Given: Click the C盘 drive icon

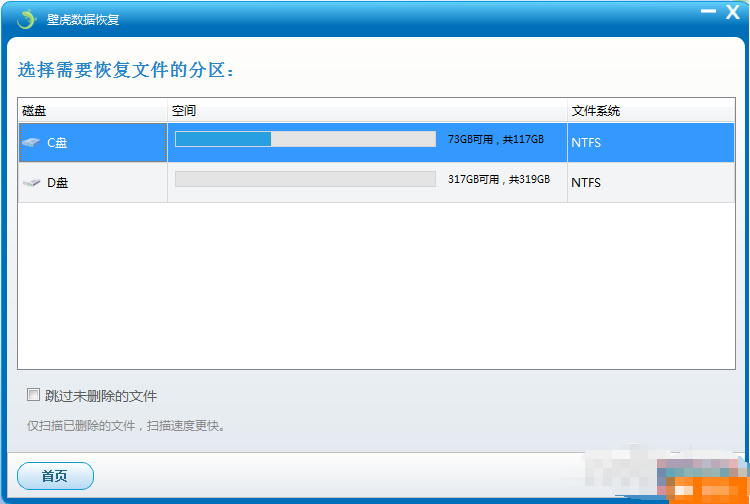Looking at the screenshot, I should [x=31, y=142].
